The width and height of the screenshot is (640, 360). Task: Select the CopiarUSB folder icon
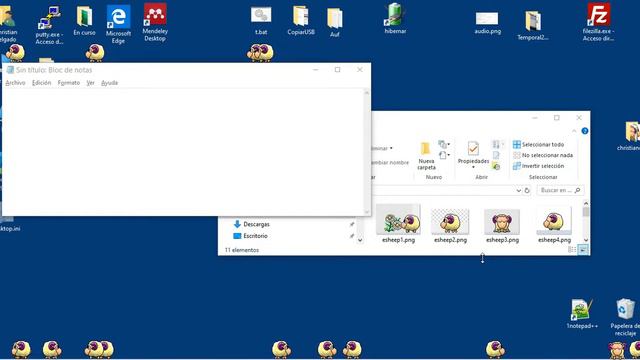point(301,21)
